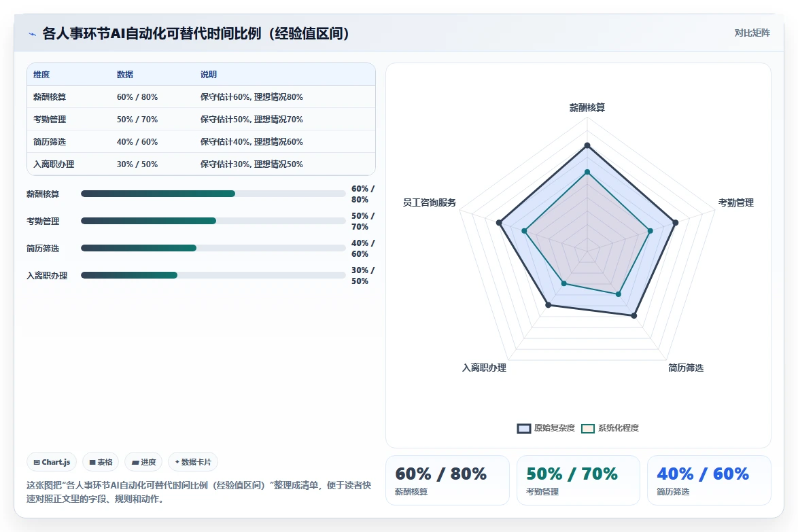Click the 员工咨询服务 axis label on the radar chart

pyautogui.click(x=430, y=202)
